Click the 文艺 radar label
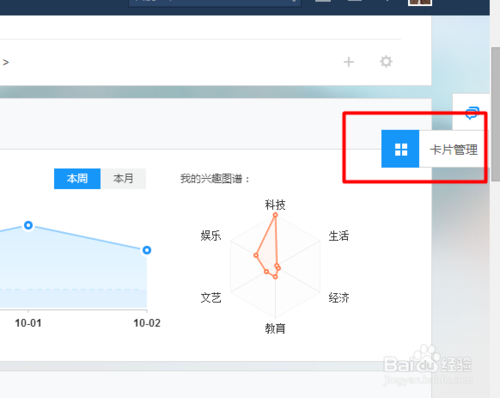Screen dimensions: 500x398 point(211,297)
